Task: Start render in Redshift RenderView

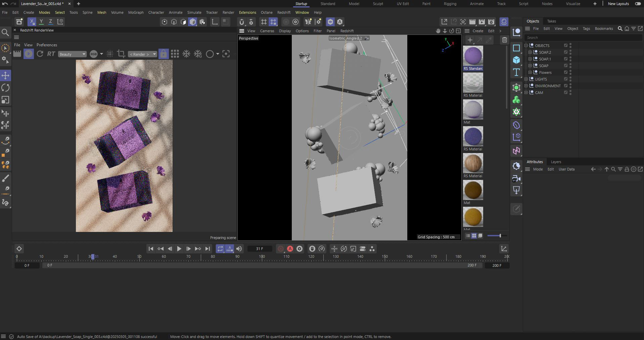Action: click(29, 54)
